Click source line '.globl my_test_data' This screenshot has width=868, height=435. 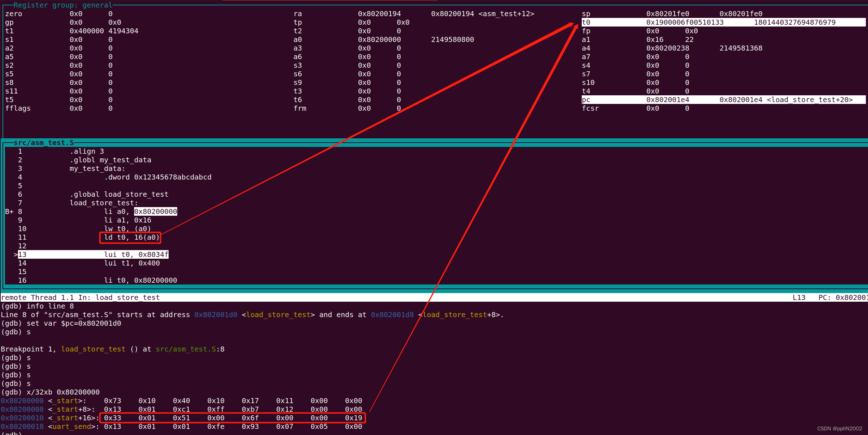[110, 160]
